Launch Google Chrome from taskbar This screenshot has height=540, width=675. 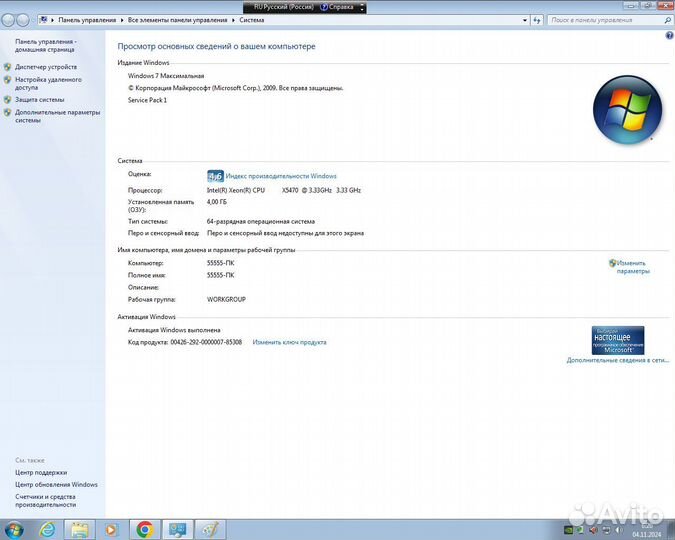click(x=145, y=530)
